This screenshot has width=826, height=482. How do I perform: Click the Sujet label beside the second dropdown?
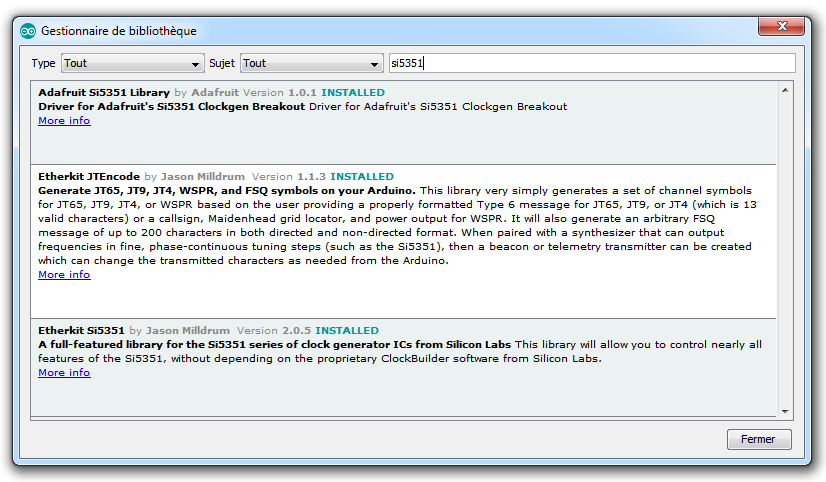(x=221, y=63)
